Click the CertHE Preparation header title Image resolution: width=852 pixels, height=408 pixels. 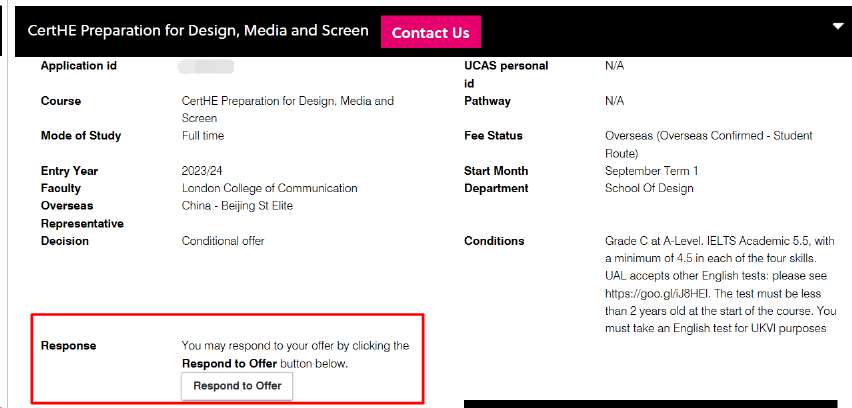pyautogui.click(x=198, y=30)
